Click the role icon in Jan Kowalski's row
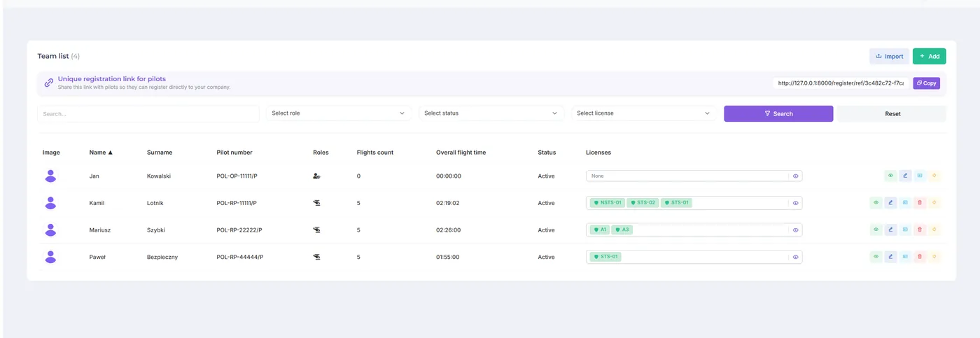Viewport: 980px width, 338px height. click(x=316, y=176)
